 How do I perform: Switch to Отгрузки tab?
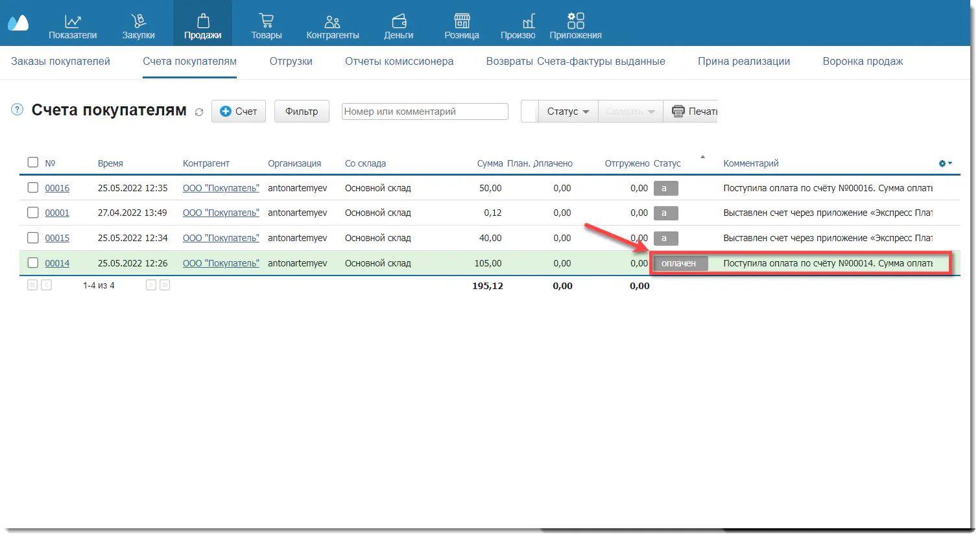point(291,62)
